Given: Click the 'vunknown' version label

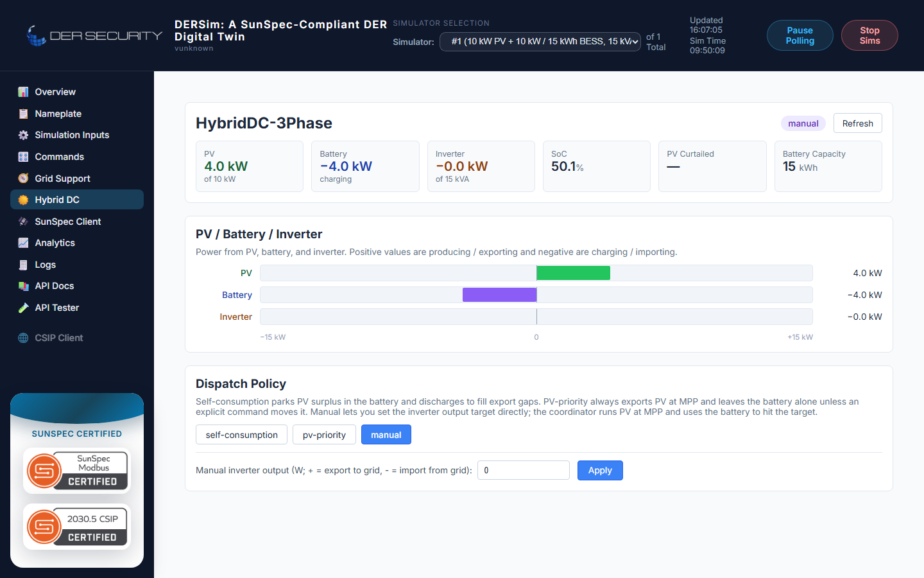Looking at the screenshot, I should 194,49.
